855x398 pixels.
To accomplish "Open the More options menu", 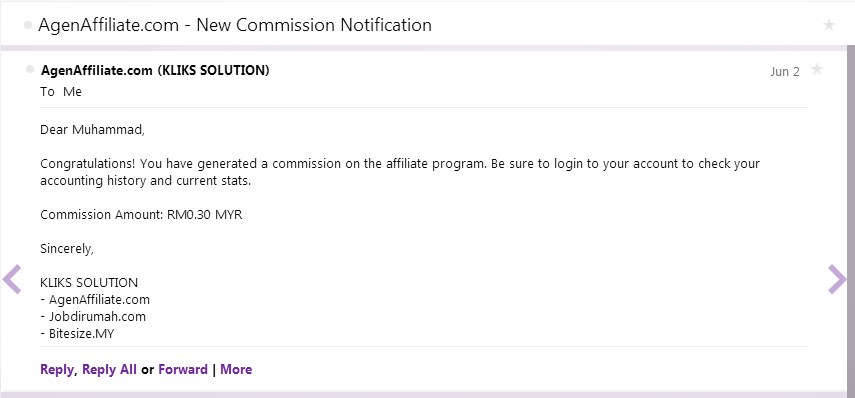I will [x=236, y=370].
